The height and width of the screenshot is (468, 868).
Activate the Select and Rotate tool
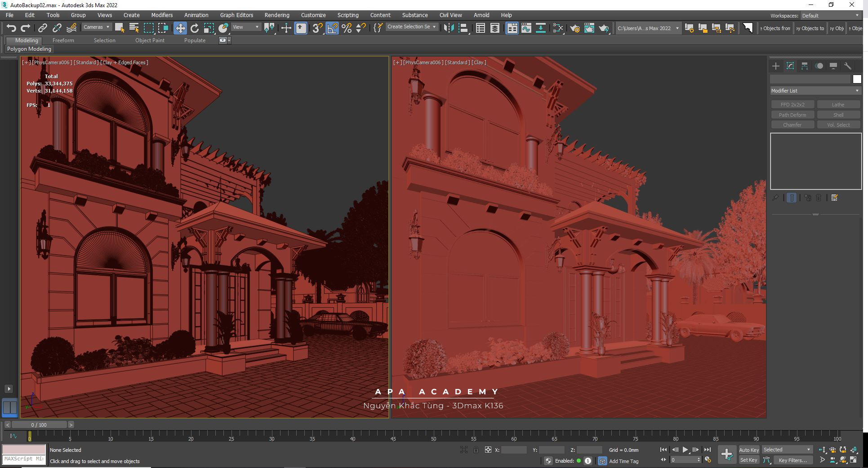[194, 28]
